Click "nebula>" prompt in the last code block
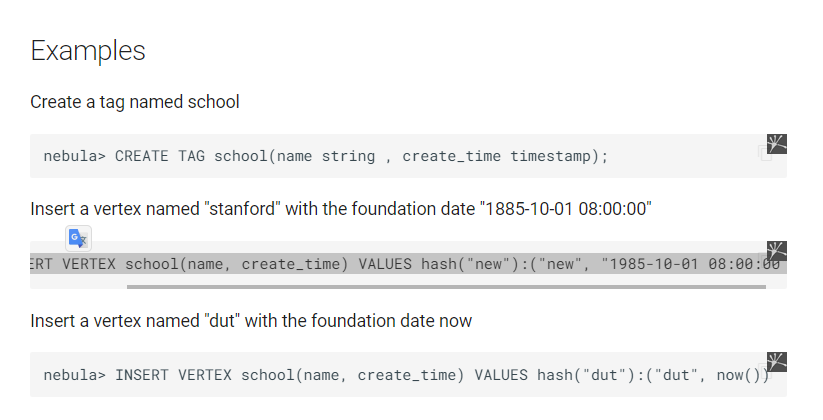This screenshot has height=420, width=823. [x=74, y=376]
